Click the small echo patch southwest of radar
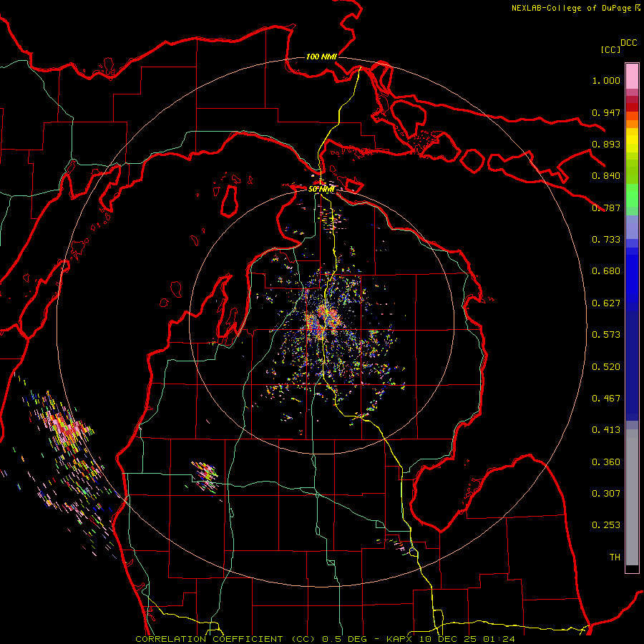This screenshot has height=644, width=644. (205, 476)
